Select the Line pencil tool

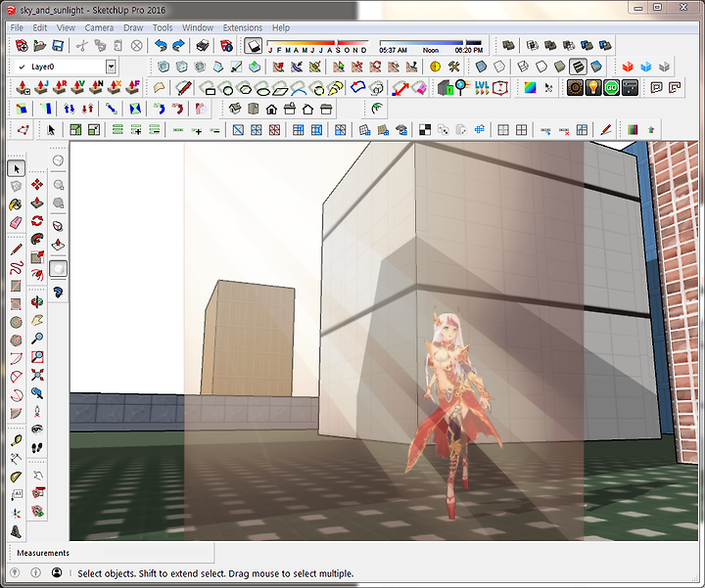click(17, 249)
